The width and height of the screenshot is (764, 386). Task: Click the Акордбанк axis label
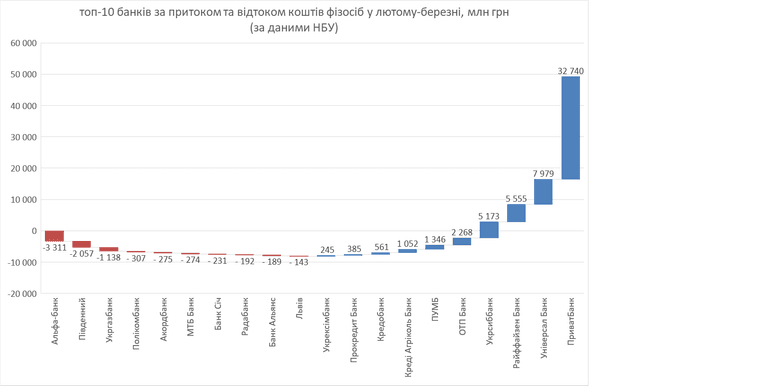coord(164,319)
